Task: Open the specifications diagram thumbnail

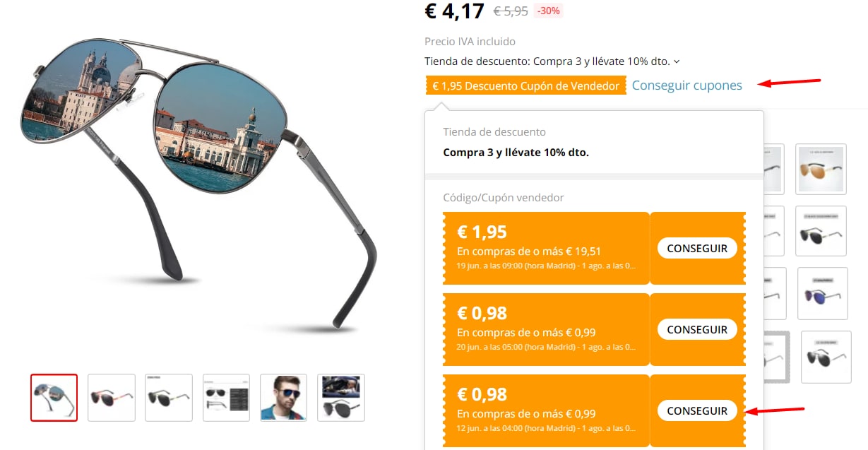Action: (226, 398)
